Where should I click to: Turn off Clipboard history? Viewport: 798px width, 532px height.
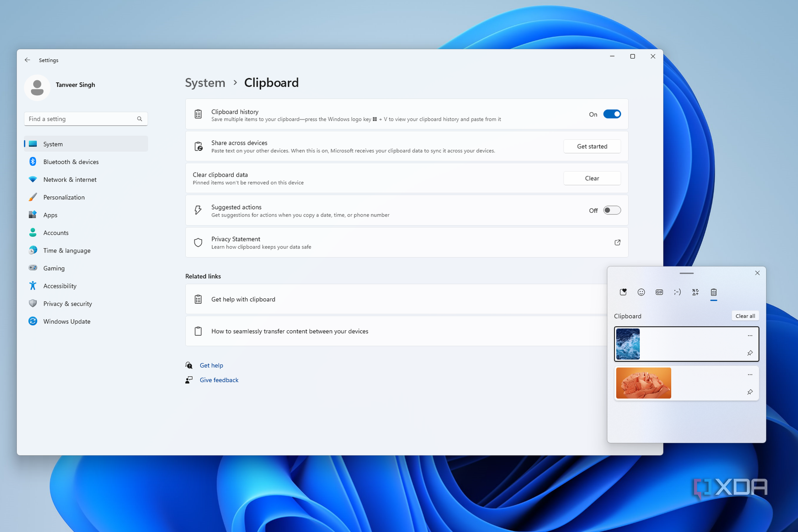point(611,114)
